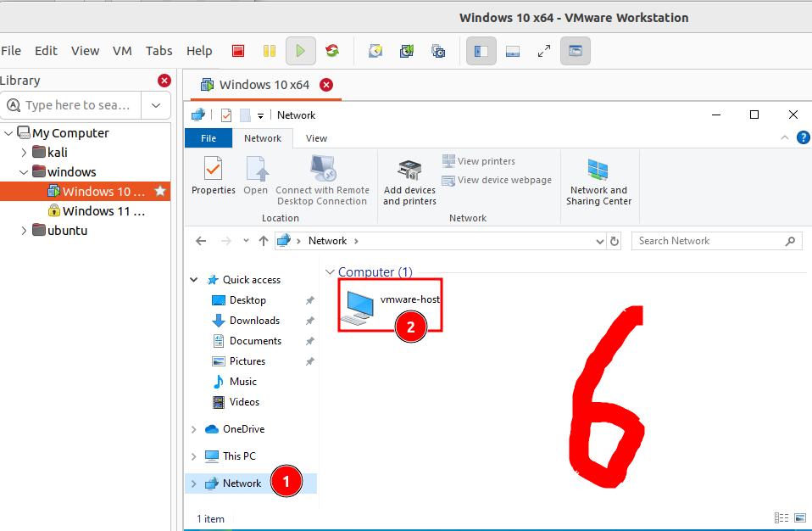Click View printers
The image size is (812, 531).
coord(479,161)
